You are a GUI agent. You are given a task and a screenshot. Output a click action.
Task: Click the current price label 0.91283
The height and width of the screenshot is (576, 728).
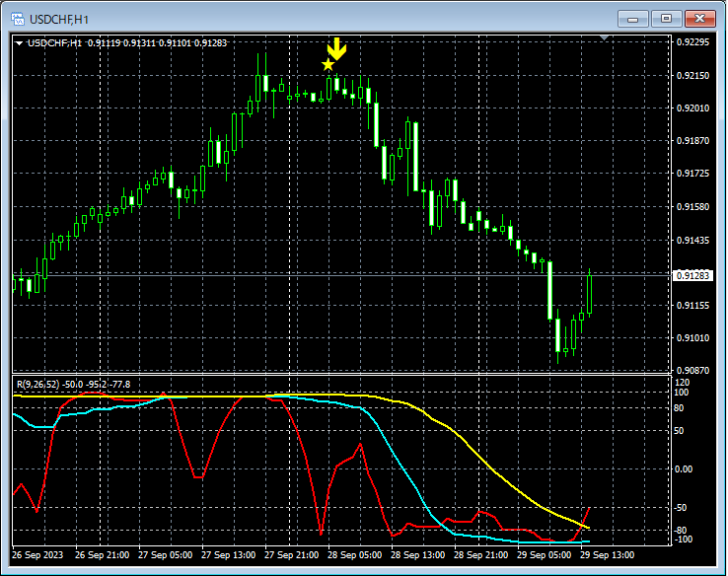[692, 276]
